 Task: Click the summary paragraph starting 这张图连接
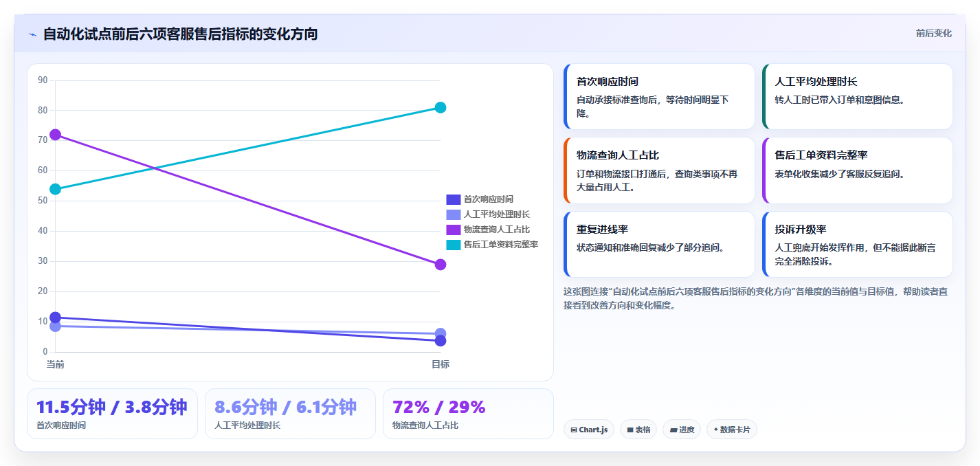(x=755, y=298)
